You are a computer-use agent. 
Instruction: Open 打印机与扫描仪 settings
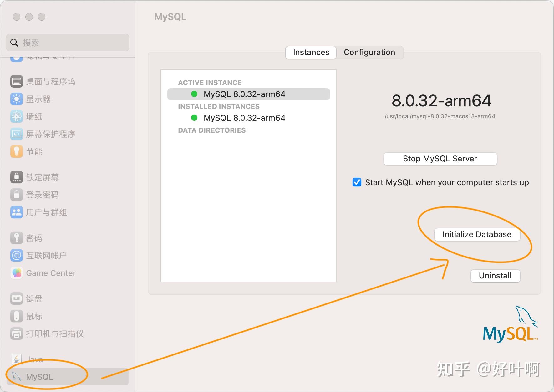point(55,334)
